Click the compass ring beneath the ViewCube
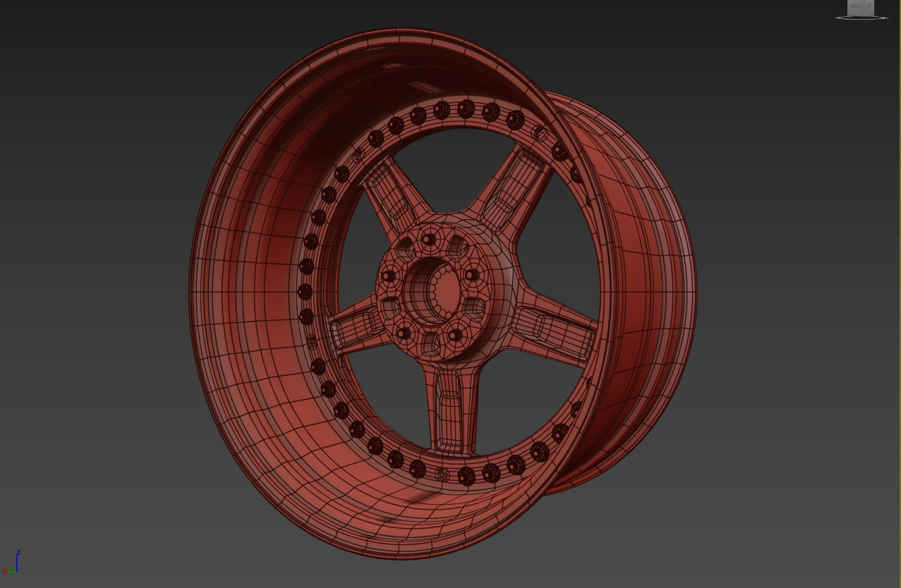 tap(861, 17)
